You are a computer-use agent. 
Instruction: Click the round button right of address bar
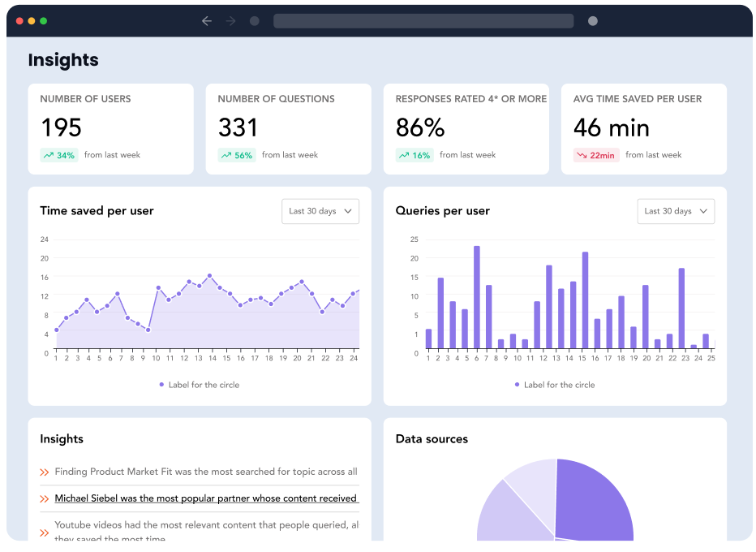593,21
